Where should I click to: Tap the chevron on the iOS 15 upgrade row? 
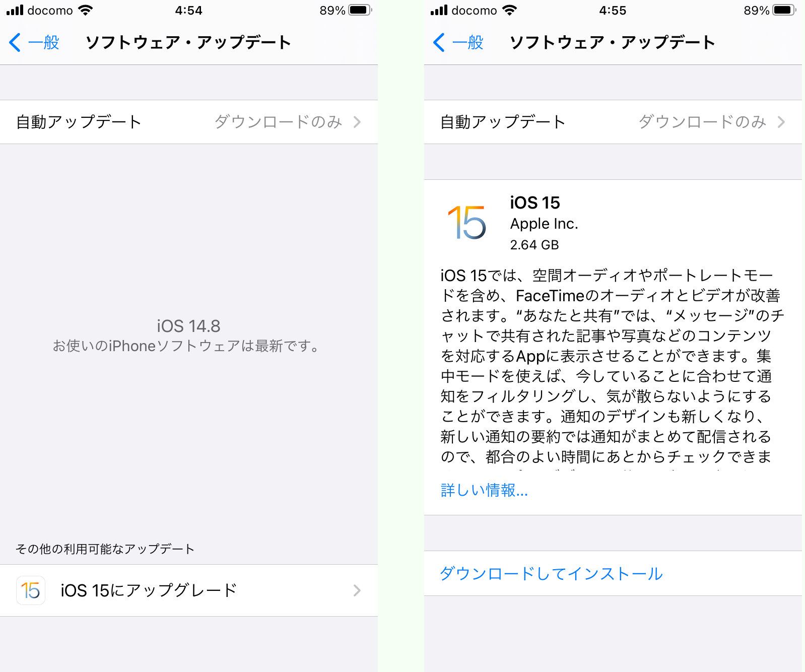[x=357, y=590]
